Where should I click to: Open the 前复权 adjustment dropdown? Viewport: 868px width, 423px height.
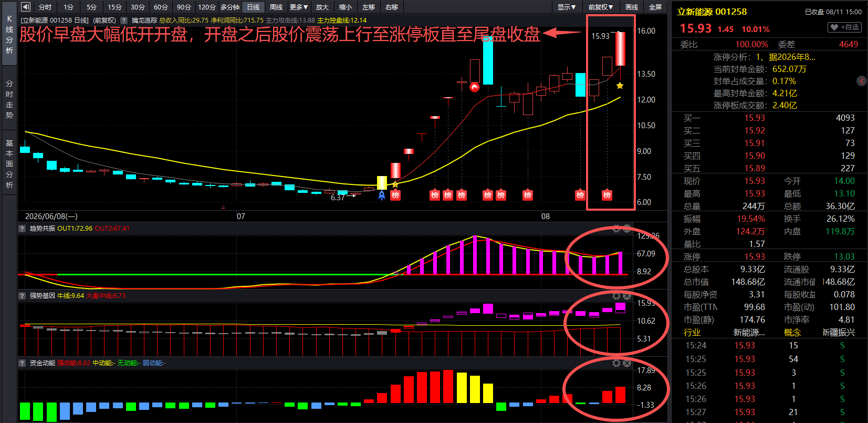click(x=601, y=7)
